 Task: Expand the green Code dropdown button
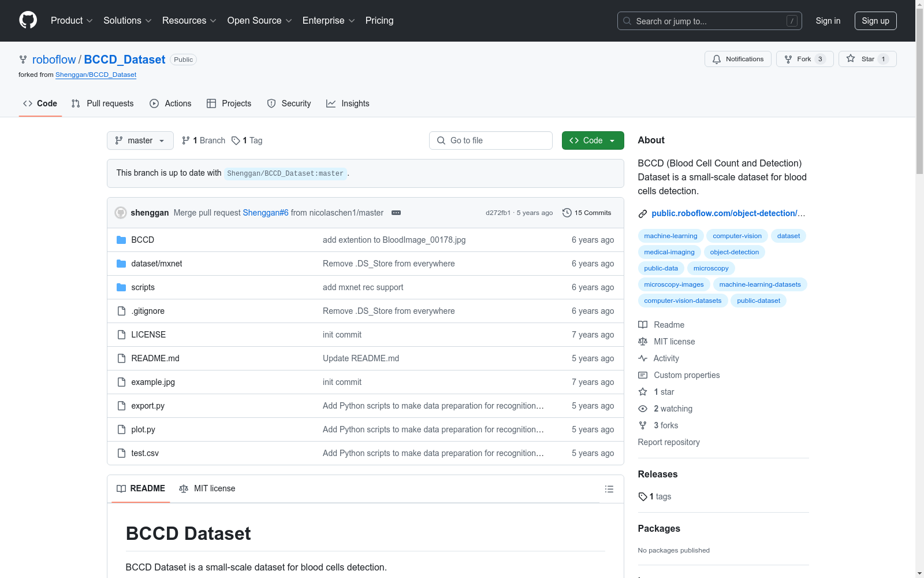point(593,140)
